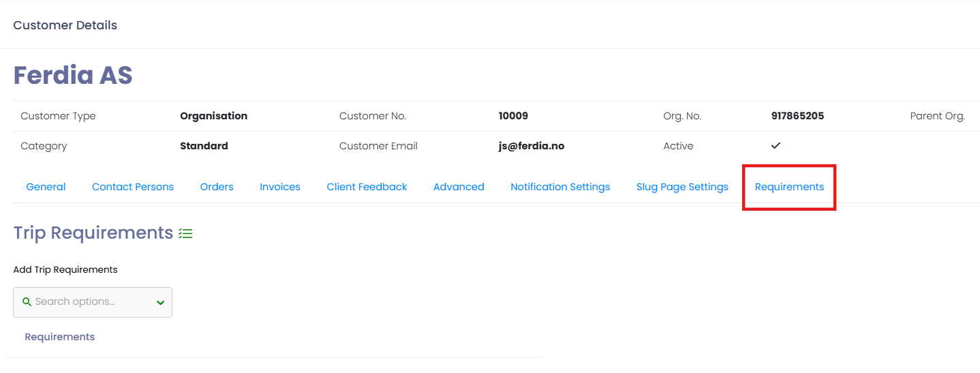
Task: Select the Org. No. value 917865205
Action: (x=797, y=116)
